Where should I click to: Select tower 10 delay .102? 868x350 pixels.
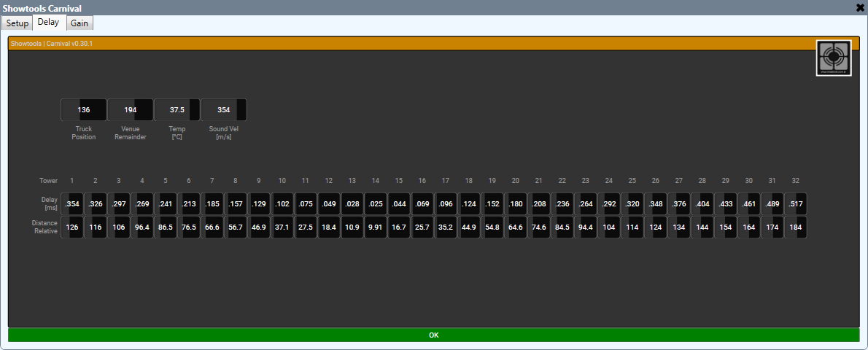(282, 203)
